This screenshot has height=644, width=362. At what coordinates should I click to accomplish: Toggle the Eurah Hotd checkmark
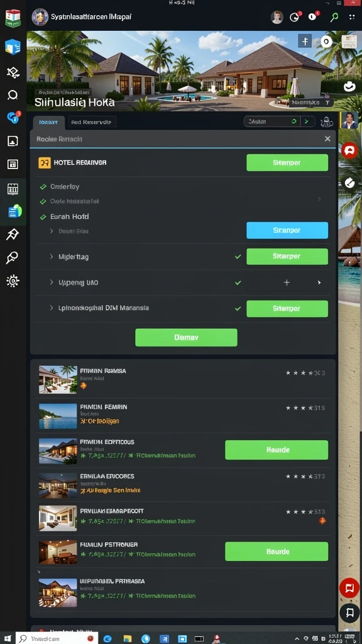[43, 217]
